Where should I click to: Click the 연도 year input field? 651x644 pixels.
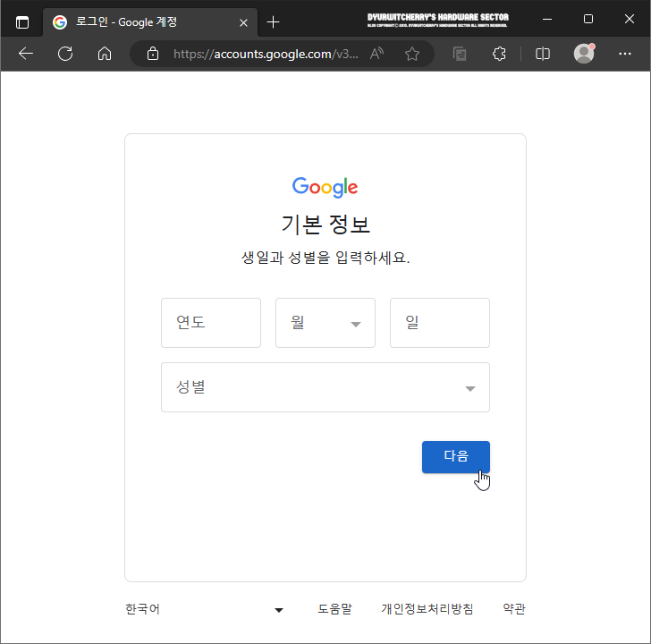pyautogui.click(x=211, y=323)
